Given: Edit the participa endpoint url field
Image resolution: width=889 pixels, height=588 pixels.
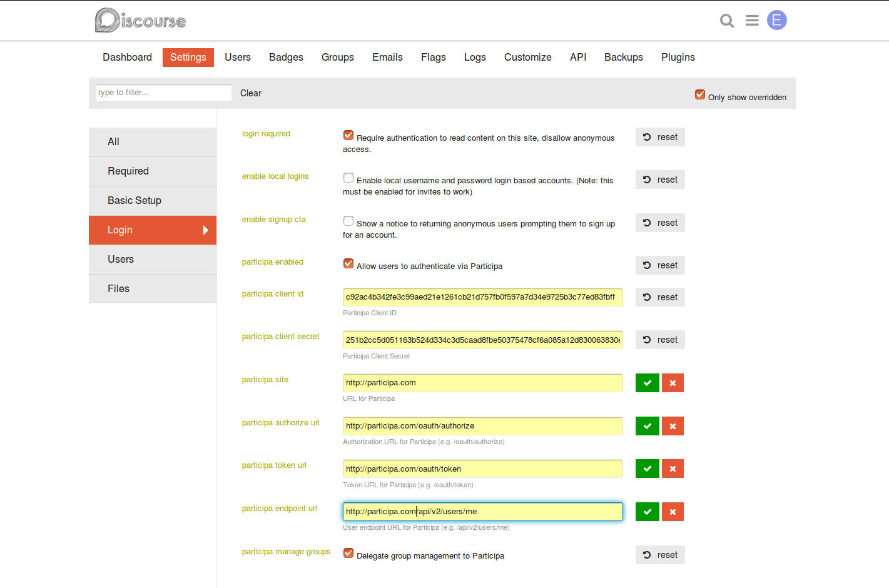Looking at the screenshot, I should [483, 512].
